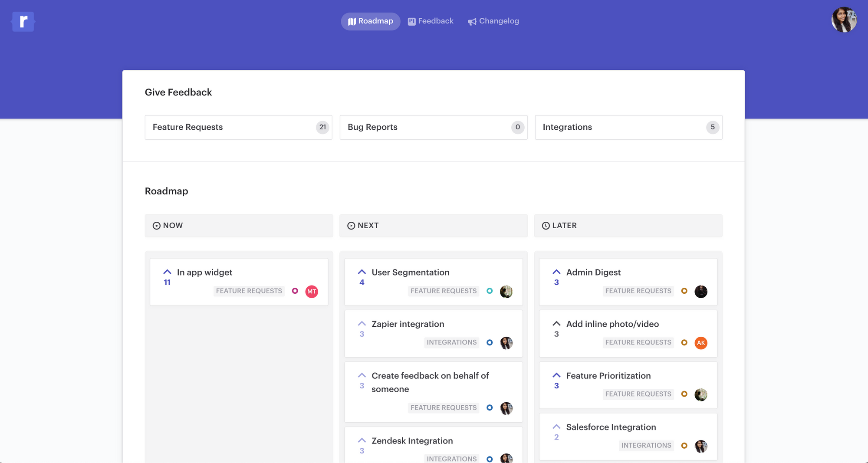Open the Bug Reports board

pos(434,127)
